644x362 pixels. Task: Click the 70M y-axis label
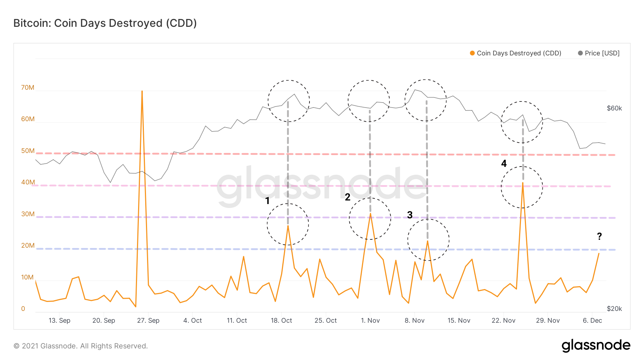coord(28,88)
